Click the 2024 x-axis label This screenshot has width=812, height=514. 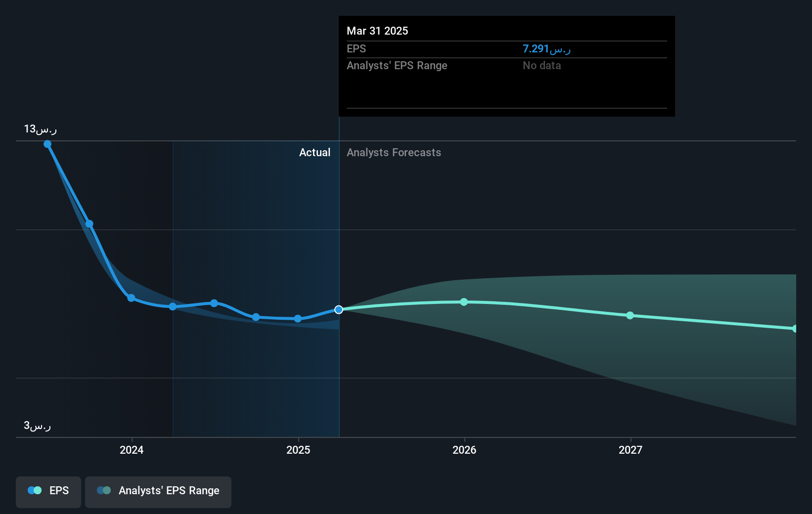[x=132, y=450]
